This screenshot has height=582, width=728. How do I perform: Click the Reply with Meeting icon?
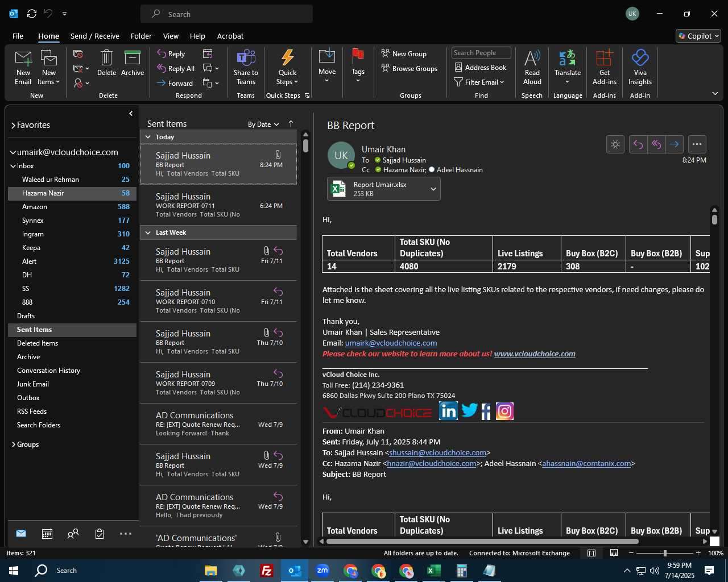[x=208, y=53]
